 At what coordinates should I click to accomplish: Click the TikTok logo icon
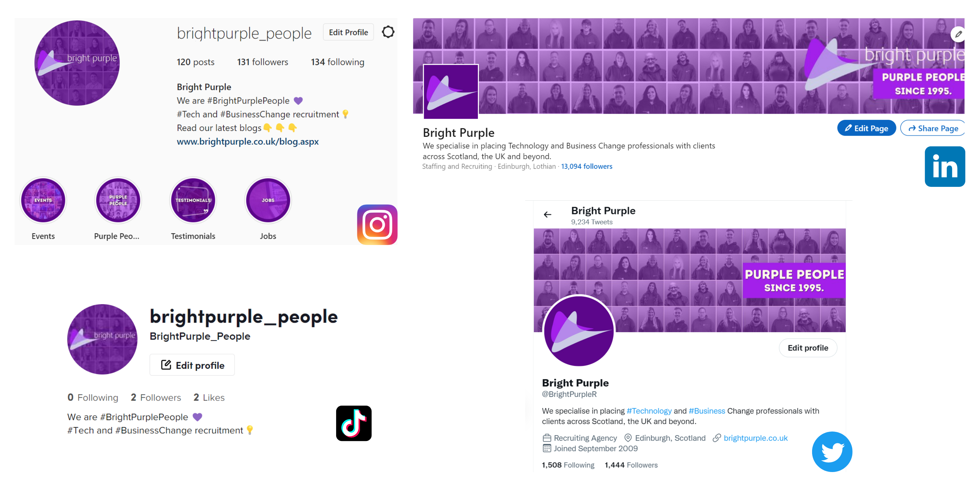pyautogui.click(x=353, y=423)
